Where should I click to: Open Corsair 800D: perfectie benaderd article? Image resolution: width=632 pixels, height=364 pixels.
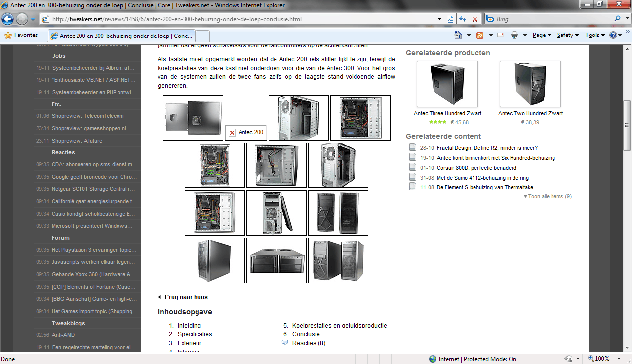[x=476, y=168]
